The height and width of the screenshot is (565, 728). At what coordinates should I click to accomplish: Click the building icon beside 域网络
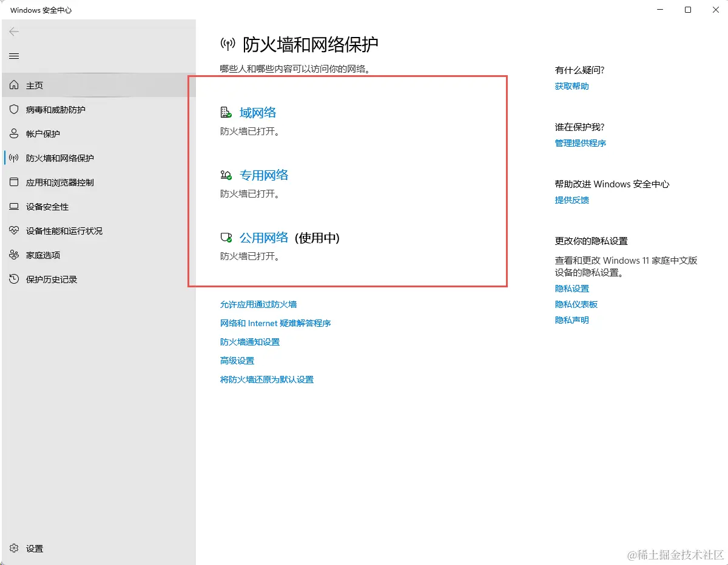tap(226, 112)
